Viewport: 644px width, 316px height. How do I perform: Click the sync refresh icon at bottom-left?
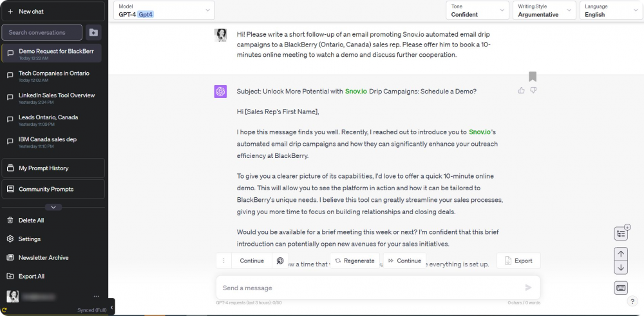4,310
